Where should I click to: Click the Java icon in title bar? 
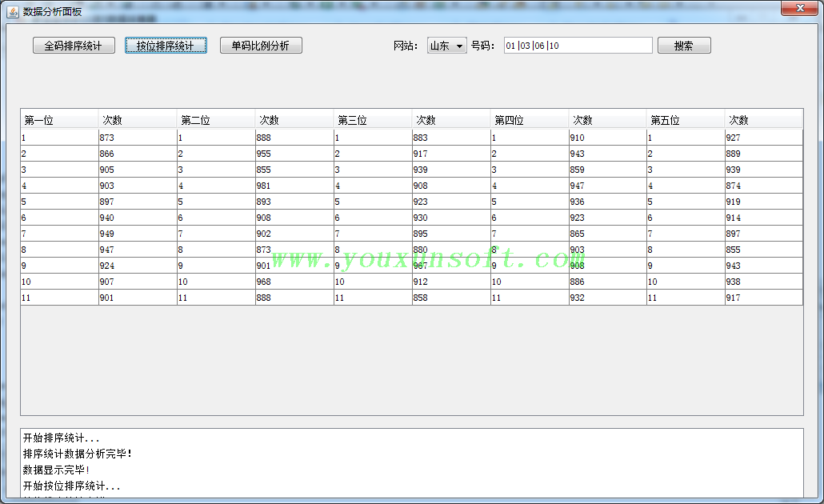click(x=13, y=11)
